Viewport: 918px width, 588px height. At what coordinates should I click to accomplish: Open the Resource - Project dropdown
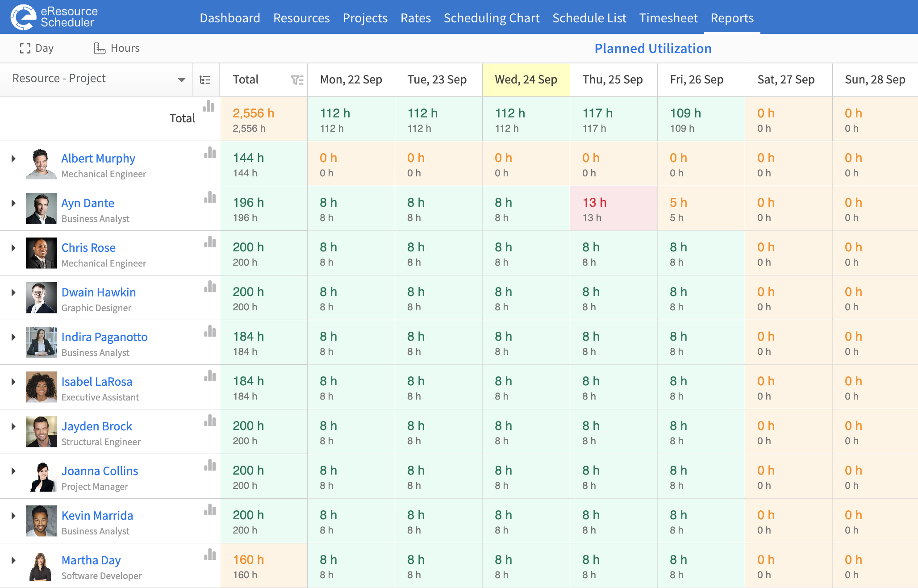pyautogui.click(x=98, y=79)
